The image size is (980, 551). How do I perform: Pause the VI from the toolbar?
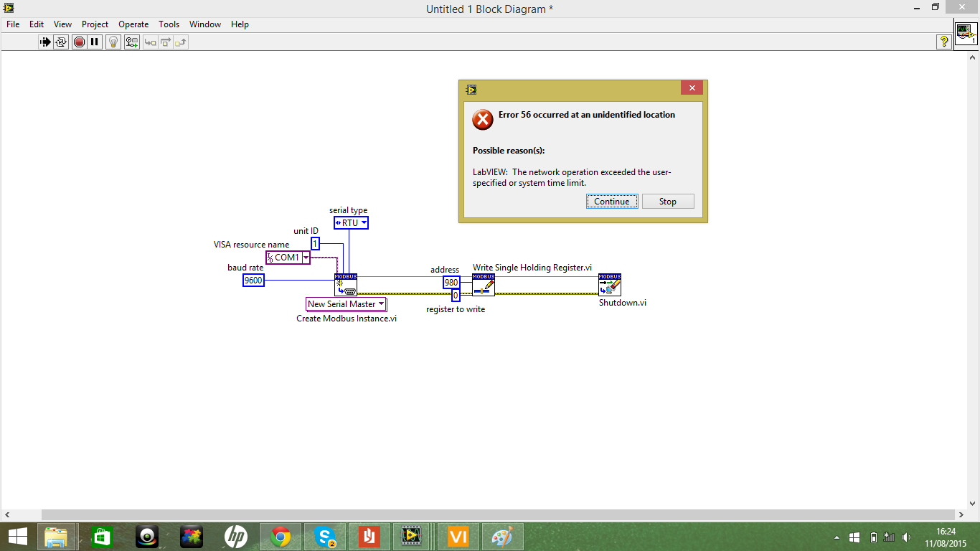click(95, 42)
